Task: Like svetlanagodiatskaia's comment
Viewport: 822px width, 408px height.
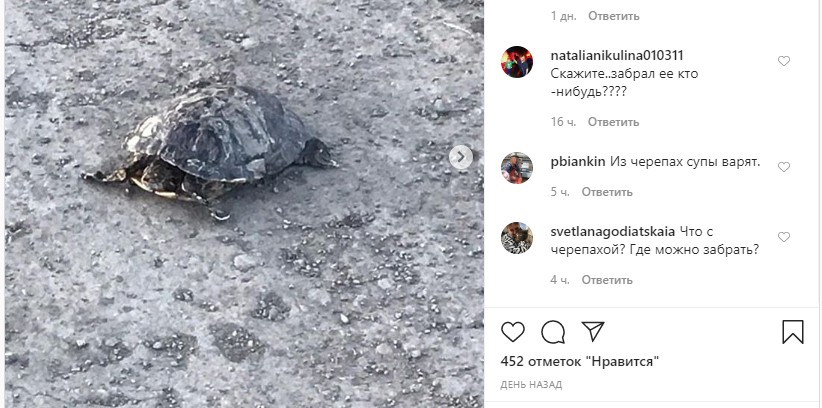Action: click(784, 237)
